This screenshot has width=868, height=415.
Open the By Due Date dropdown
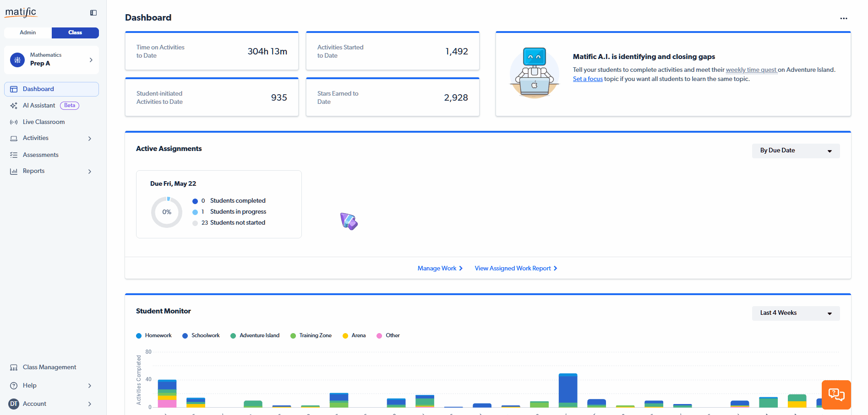[x=796, y=151]
